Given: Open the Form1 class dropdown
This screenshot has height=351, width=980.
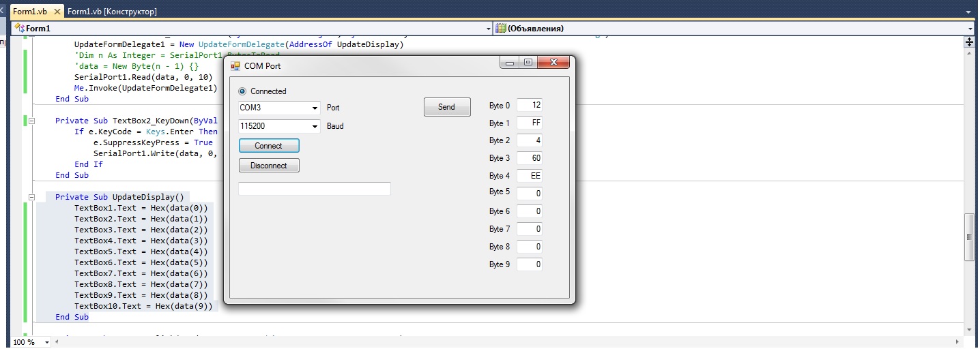Looking at the screenshot, I should point(252,28).
